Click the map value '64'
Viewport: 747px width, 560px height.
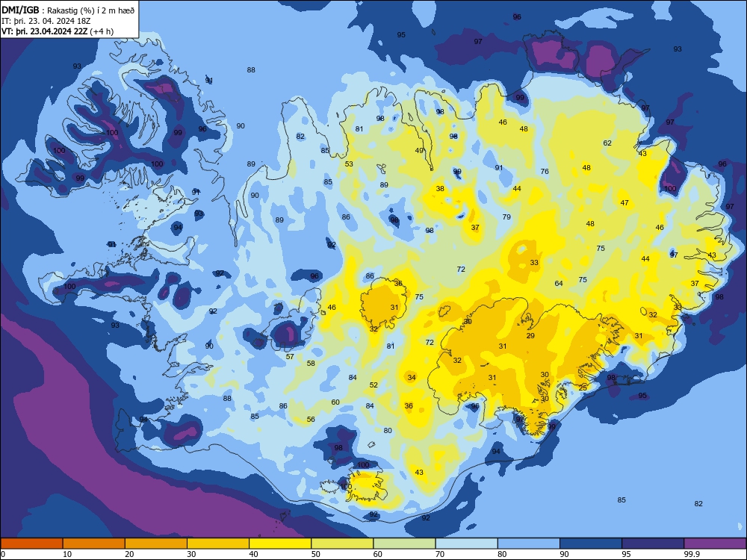point(559,283)
